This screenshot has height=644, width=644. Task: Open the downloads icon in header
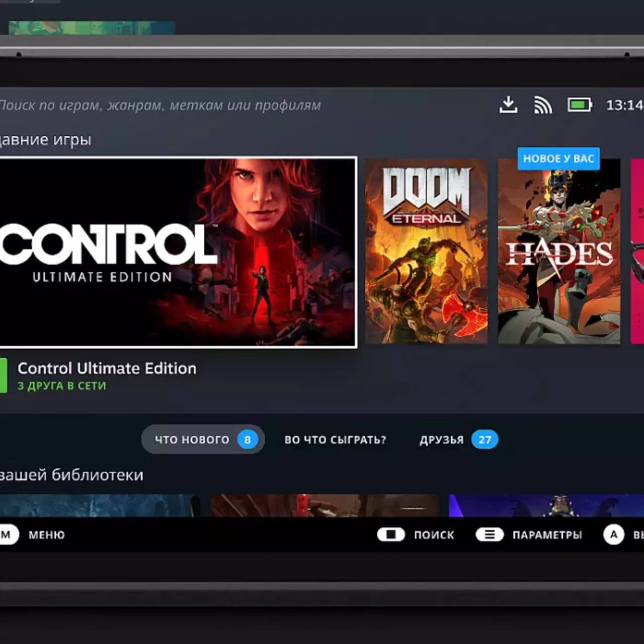tap(508, 105)
